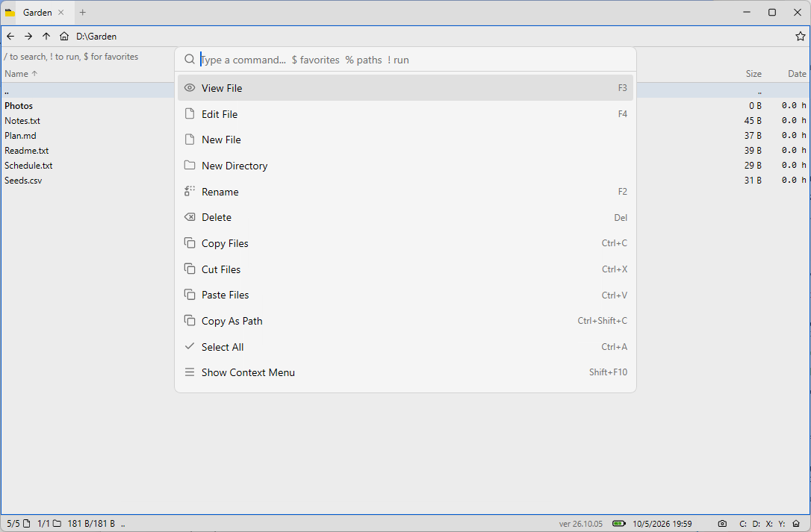Choose Edit File from command palette
Viewport: 811px width, 532px height.
405,113
